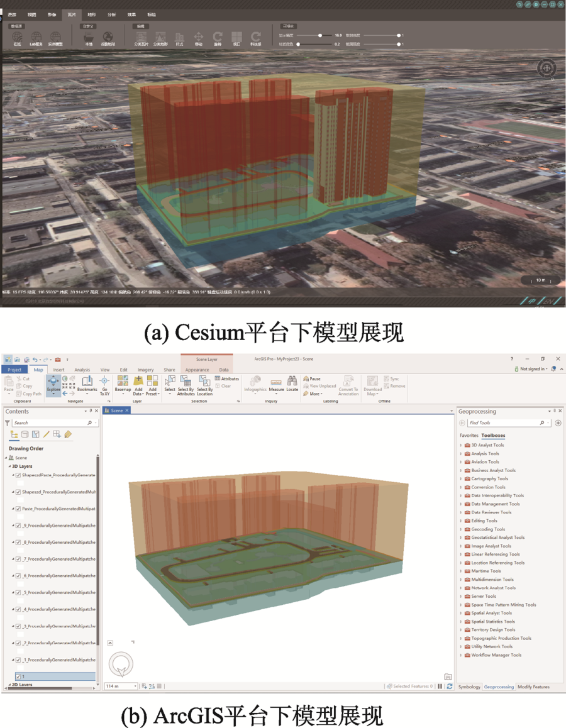Click the Pause labeling button
The height and width of the screenshot is (728, 566).
pos(312,379)
